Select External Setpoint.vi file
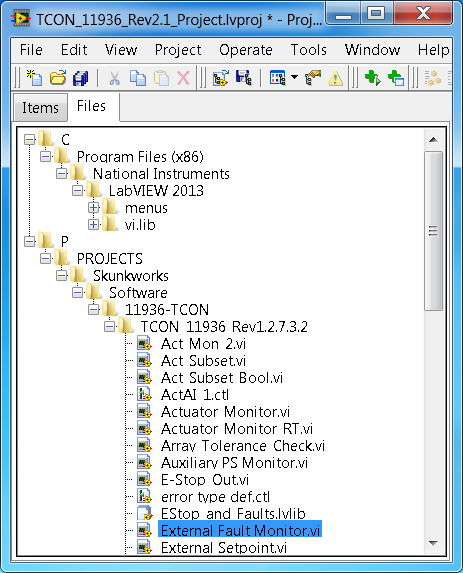This screenshot has width=463, height=573. (x=224, y=547)
